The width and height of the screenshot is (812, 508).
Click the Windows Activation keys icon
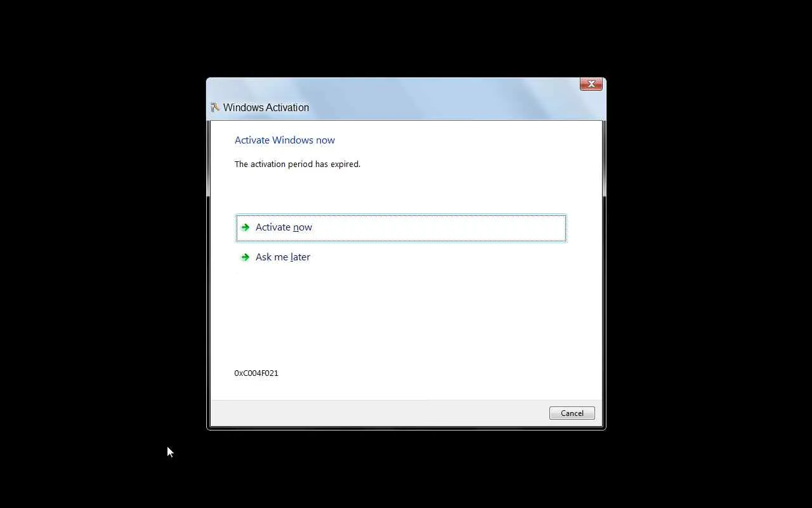215,107
